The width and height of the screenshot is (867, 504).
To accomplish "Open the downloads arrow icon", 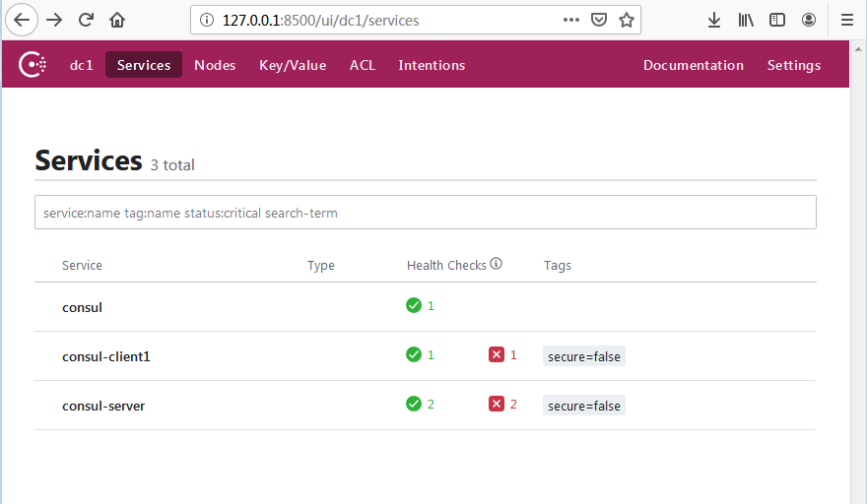I will (x=714, y=20).
